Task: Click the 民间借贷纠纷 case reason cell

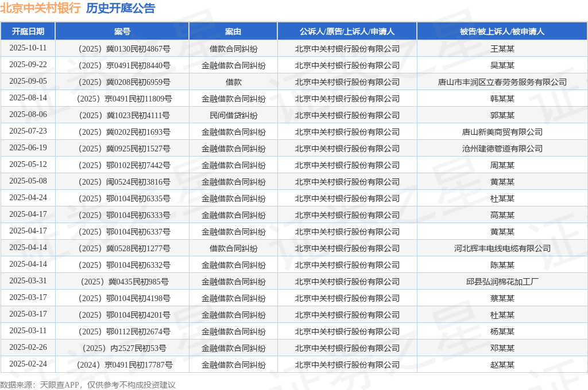Action: (x=233, y=115)
